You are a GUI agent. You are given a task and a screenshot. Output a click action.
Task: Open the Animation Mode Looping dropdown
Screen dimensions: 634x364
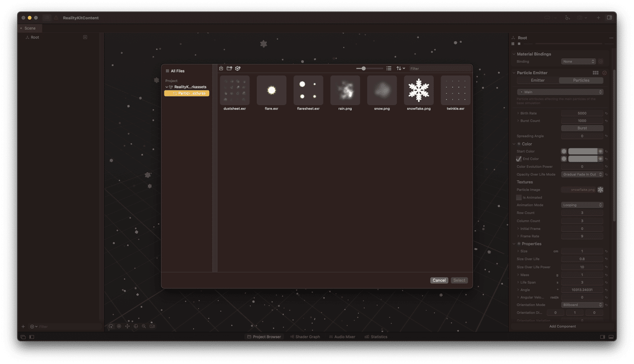582,205
